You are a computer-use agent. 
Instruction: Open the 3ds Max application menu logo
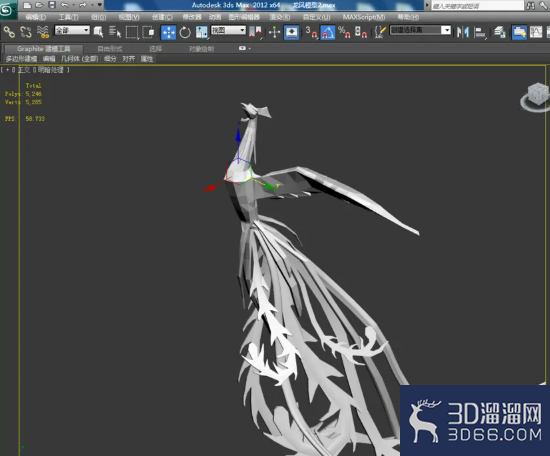[8, 9]
